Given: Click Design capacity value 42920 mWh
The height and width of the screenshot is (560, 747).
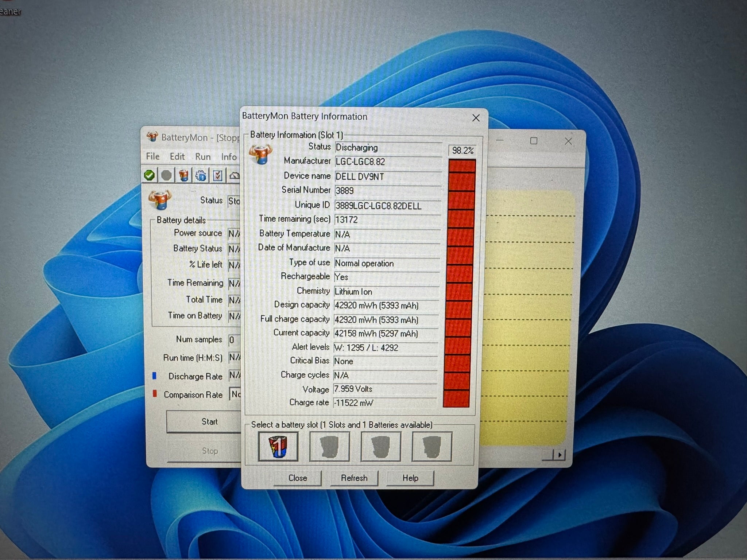Looking at the screenshot, I should [386, 306].
